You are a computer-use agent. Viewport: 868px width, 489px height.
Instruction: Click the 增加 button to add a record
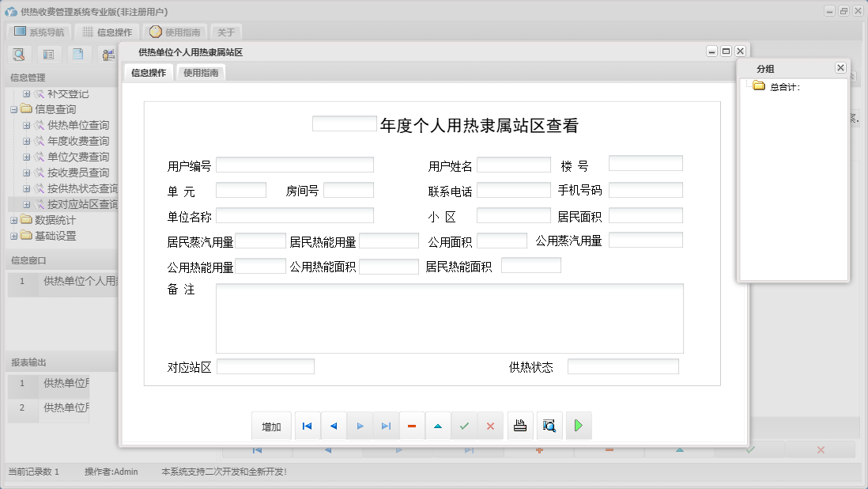(271, 426)
